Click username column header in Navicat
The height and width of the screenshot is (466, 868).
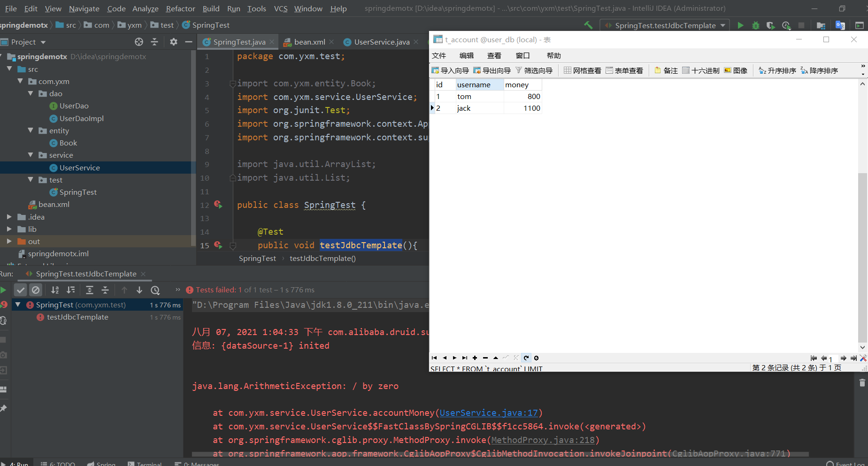click(x=479, y=84)
